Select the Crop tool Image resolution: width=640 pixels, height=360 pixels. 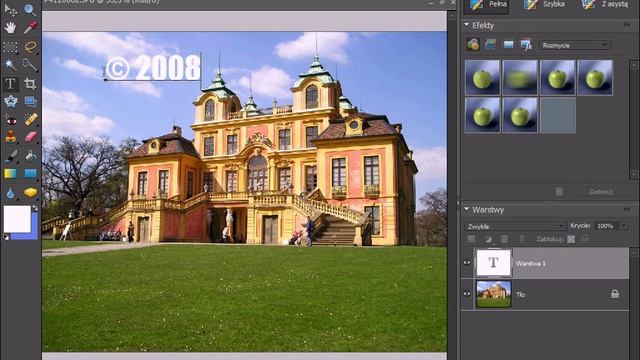point(30,84)
